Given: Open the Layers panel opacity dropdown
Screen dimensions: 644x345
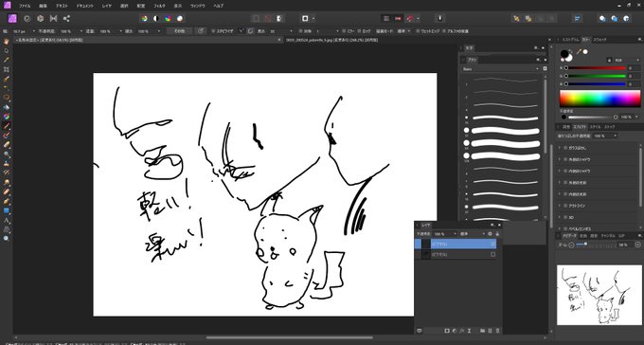Looking at the screenshot, I should tap(445, 233).
